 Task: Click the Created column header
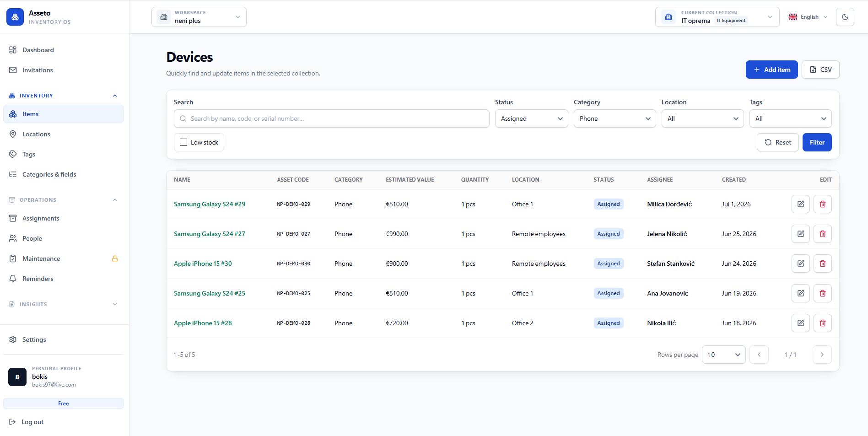[x=733, y=180]
